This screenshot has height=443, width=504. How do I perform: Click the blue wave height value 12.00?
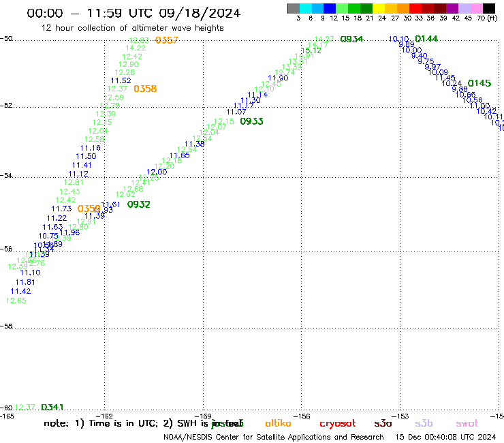pos(157,172)
